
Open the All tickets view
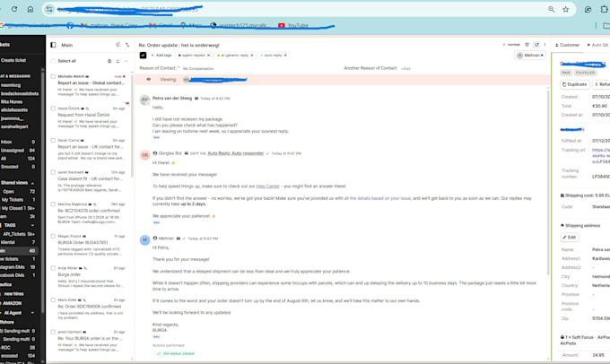[x=18, y=159]
